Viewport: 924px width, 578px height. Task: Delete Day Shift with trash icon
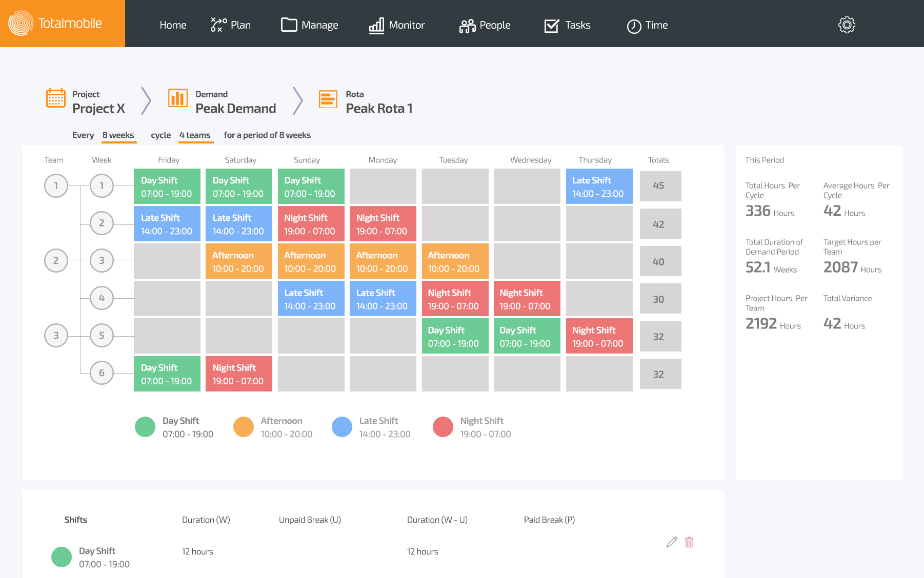[x=689, y=542]
